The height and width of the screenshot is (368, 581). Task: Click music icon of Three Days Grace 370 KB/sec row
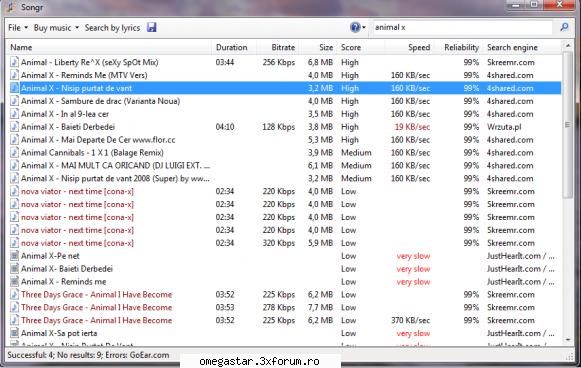click(x=14, y=320)
